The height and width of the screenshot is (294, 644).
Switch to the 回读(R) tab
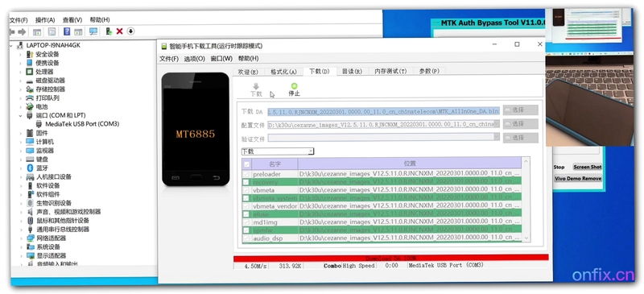click(x=352, y=72)
